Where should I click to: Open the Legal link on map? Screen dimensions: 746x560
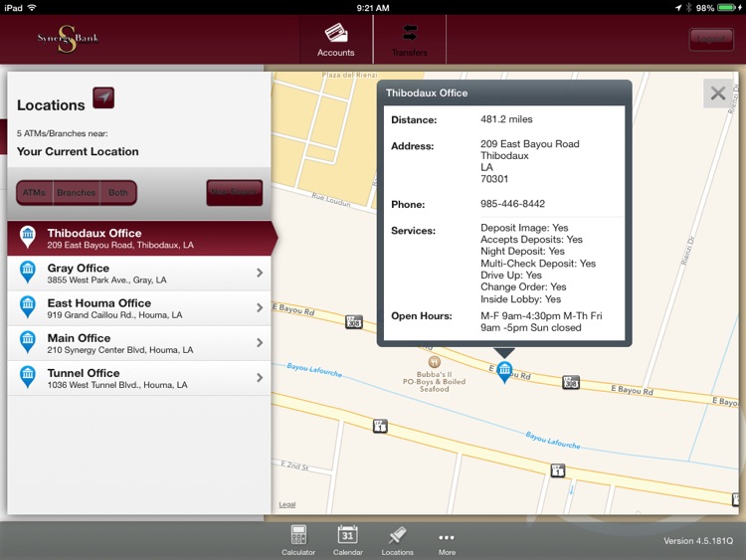pos(286,504)
